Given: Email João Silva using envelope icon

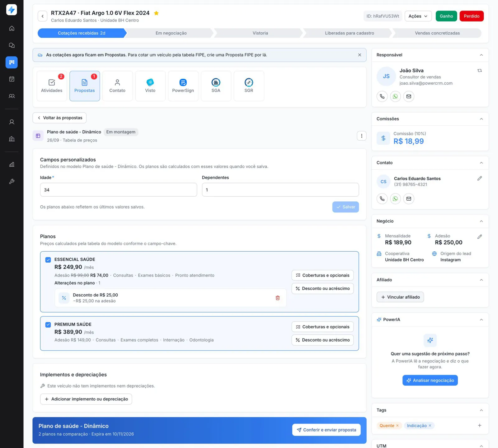Looking at the screenshot, I should click(x=409, y=96).
